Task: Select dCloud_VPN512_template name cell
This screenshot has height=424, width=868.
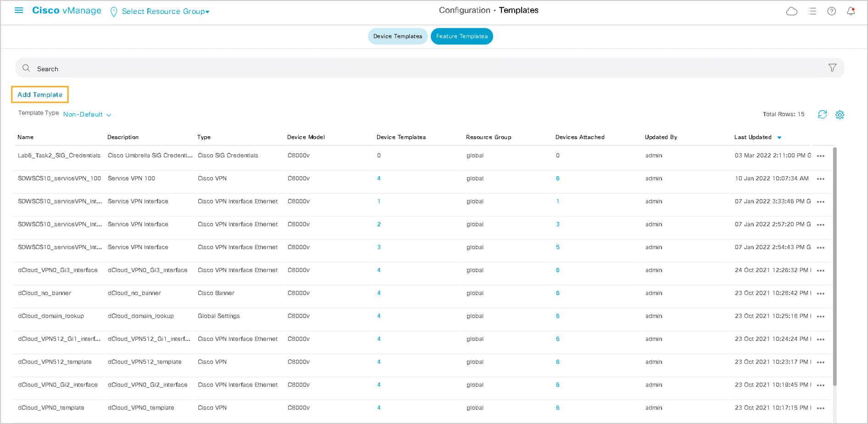Action: (x=55, y=362)
